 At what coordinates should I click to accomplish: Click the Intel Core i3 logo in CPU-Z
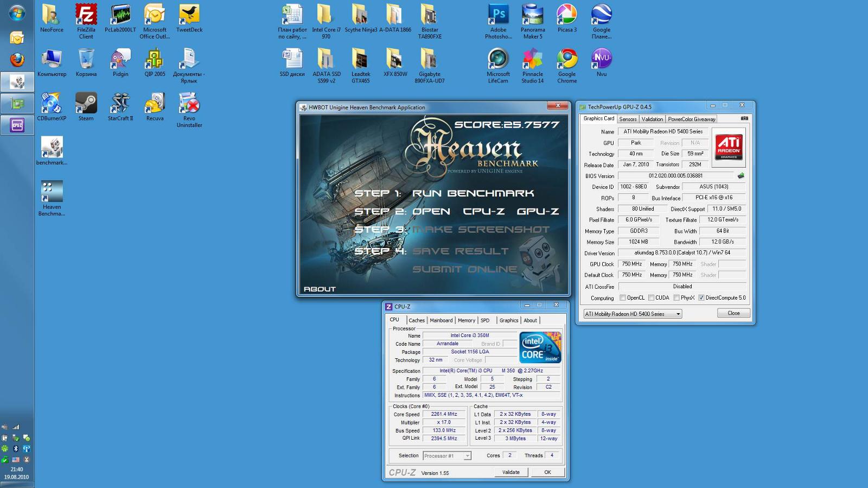tap(540, 347)
